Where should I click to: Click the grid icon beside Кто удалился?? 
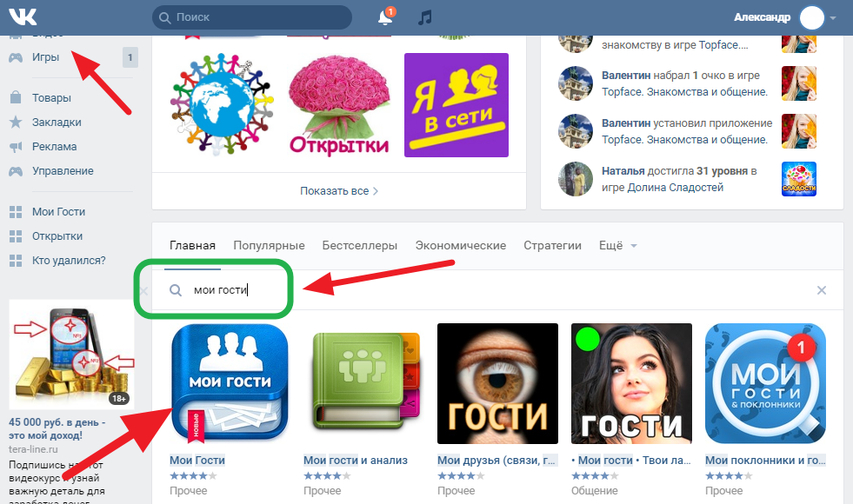pos(16,261)
